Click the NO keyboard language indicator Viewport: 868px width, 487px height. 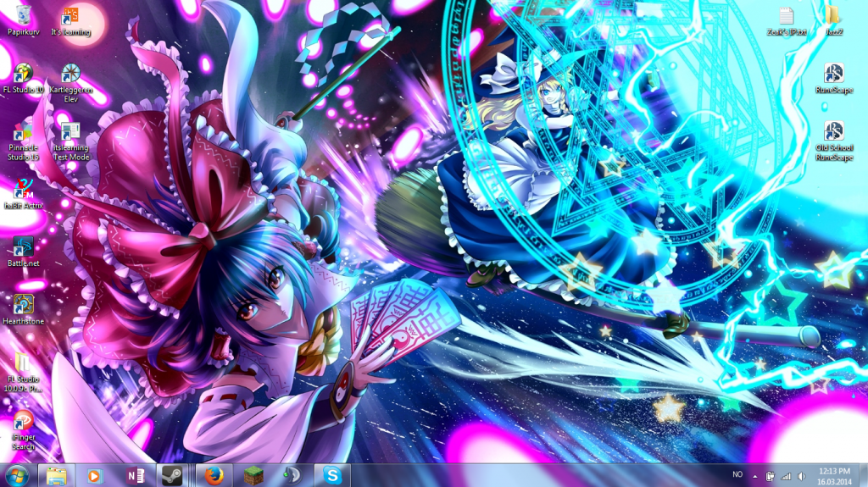[x=737, y=475]
